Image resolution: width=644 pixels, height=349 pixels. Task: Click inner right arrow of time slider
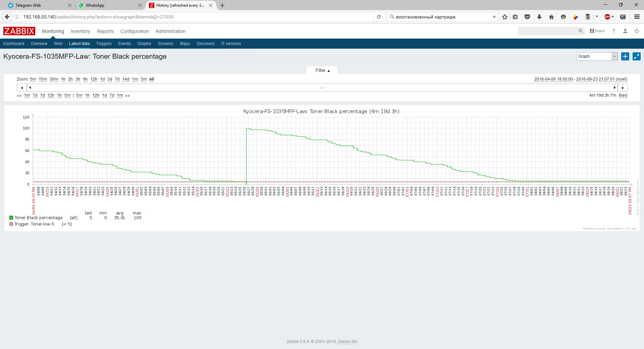tap(614, 88)
